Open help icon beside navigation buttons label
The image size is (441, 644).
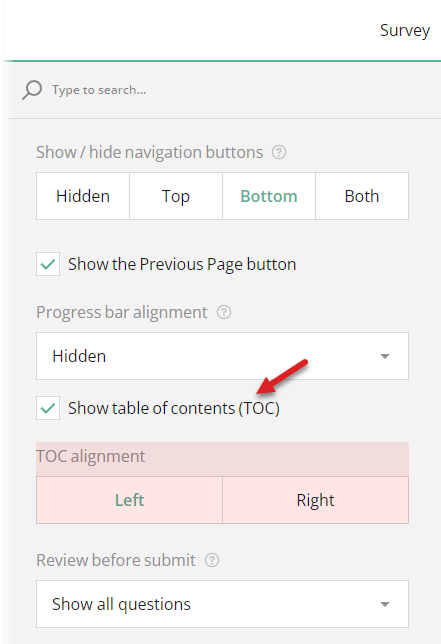pyautogui.click(x=279, y=152)
